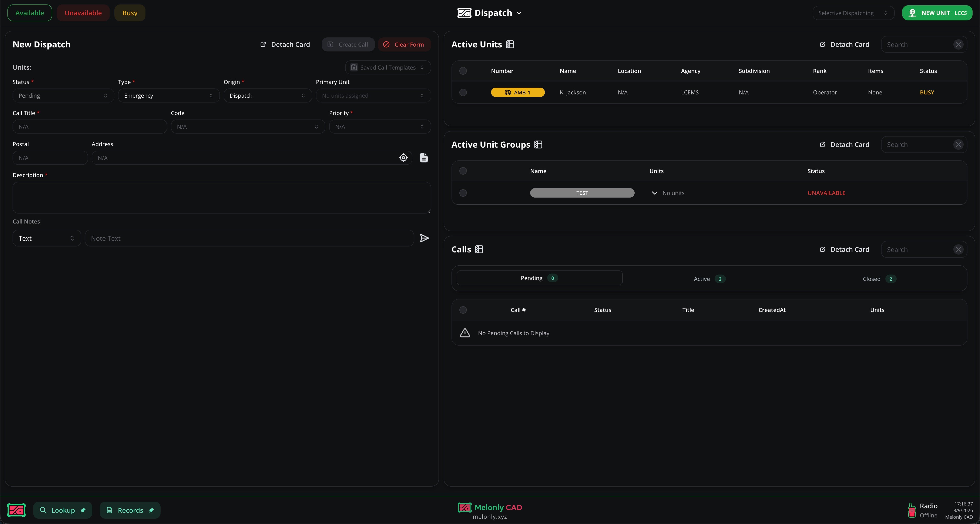Click the Lookup magnifier icon
The width and height of the screenshot is (980, 524).
pos(43,510)
